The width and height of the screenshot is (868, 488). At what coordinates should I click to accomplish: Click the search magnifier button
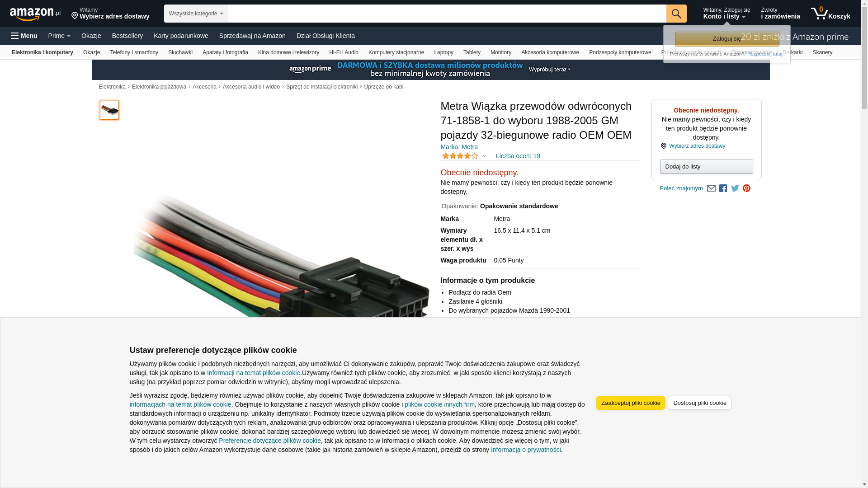[676, 14]
